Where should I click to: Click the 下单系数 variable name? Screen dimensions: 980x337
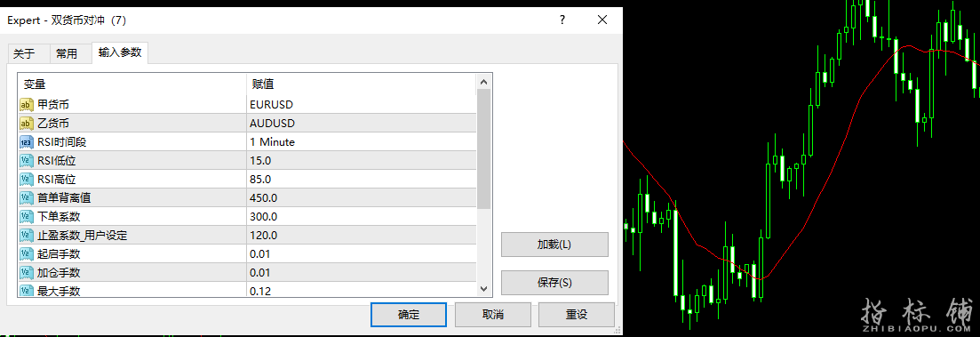click(59, 217)
